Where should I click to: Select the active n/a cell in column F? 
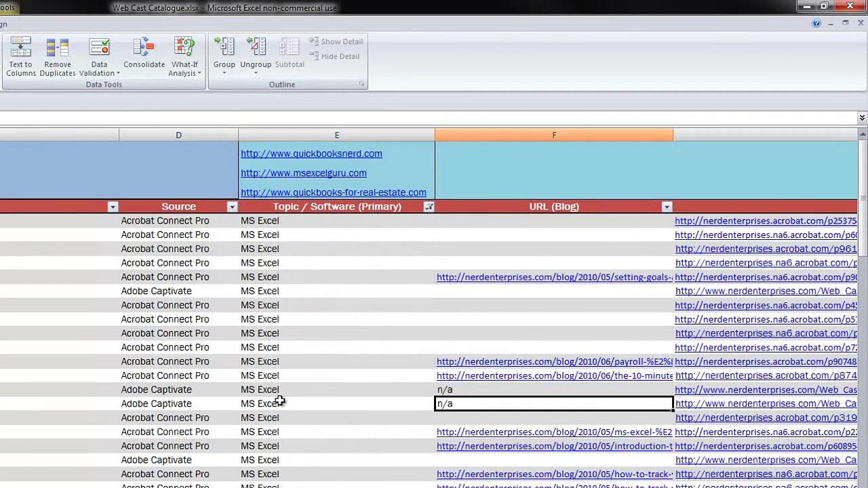click(x=554, y=404)
